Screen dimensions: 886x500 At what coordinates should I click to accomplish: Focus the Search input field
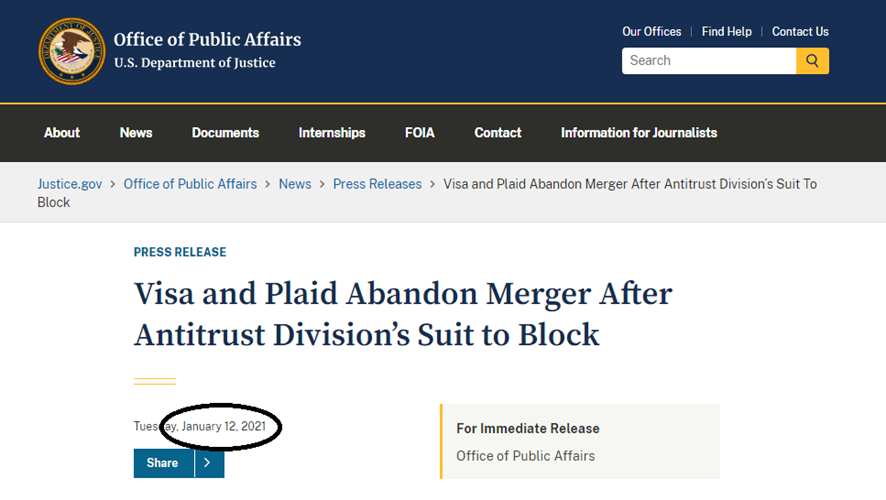click(x=709, y=60)
